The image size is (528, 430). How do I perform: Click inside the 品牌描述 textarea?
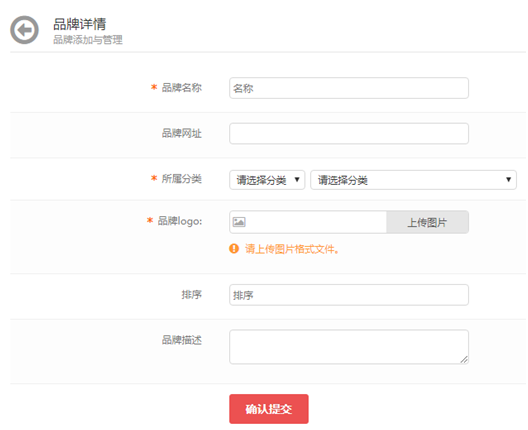click(349, 347)
